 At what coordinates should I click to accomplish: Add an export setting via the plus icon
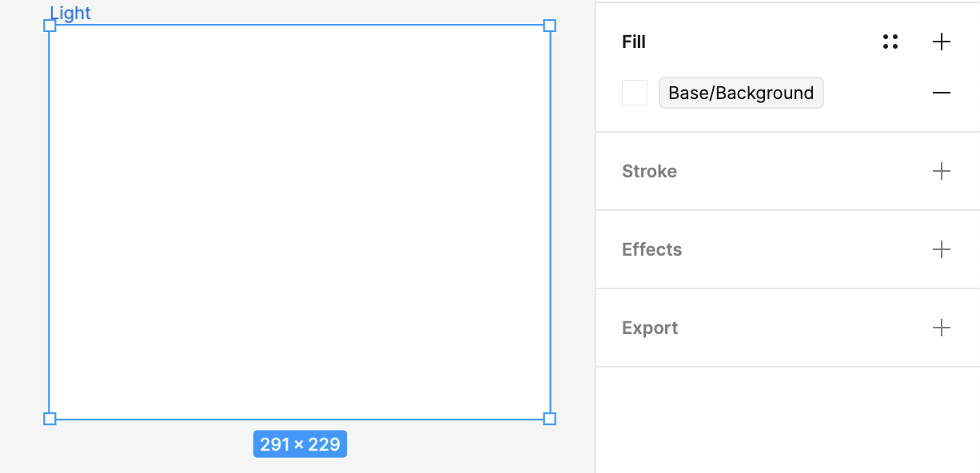tap(942, 328)
